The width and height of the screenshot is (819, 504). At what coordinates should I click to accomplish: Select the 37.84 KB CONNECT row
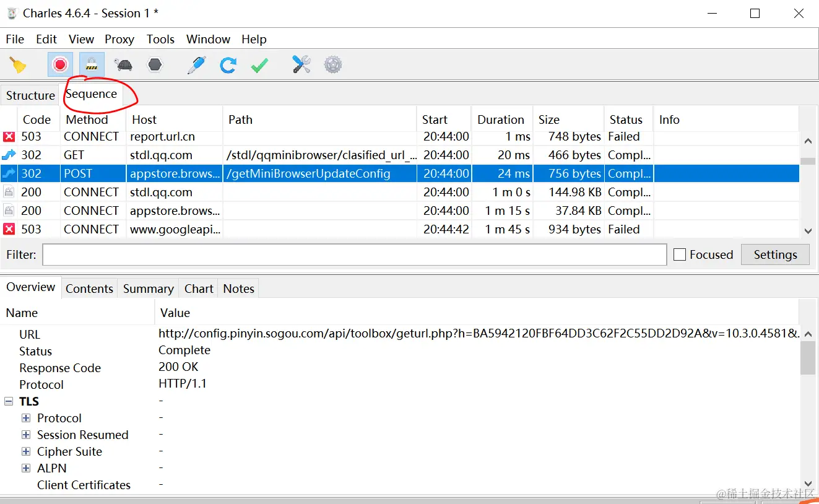coord(400,211)
